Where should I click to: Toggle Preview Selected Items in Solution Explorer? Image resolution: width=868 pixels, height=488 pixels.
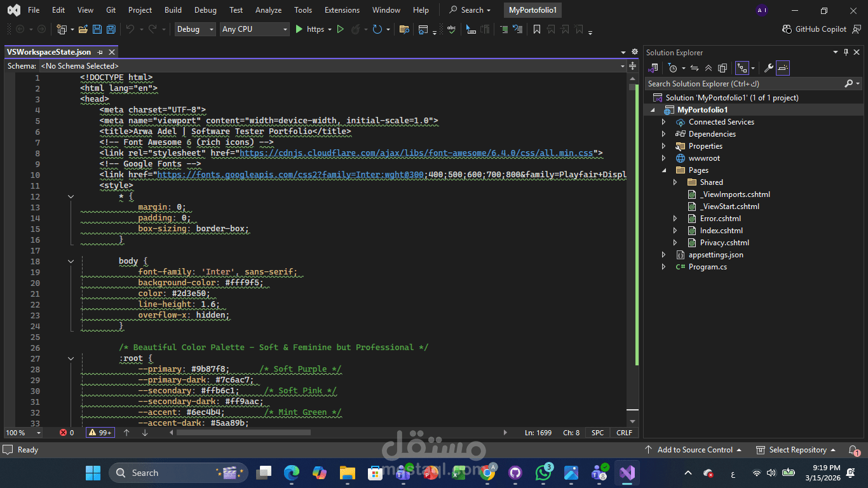point(783,68)
